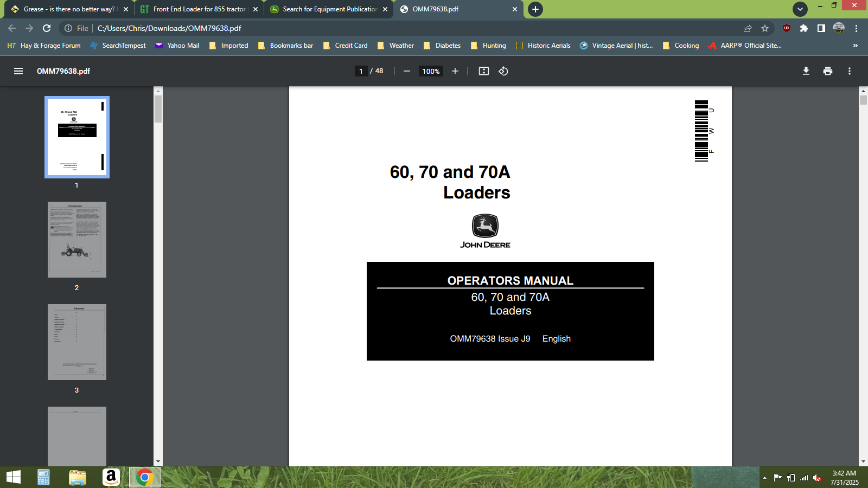868x488 pixels.
Task: Open the Bookmarks bar folder
Action: pos(285,46)
